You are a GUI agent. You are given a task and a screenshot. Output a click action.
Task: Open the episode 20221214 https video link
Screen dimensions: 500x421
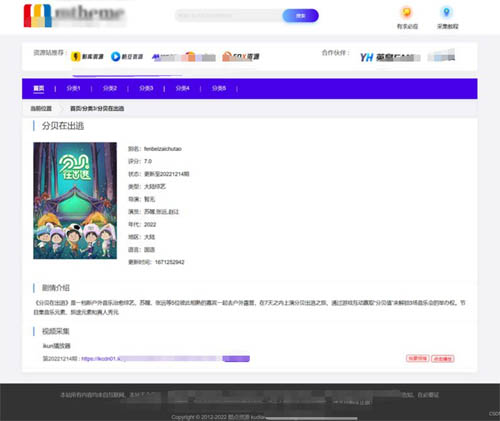tap(165, 359)
